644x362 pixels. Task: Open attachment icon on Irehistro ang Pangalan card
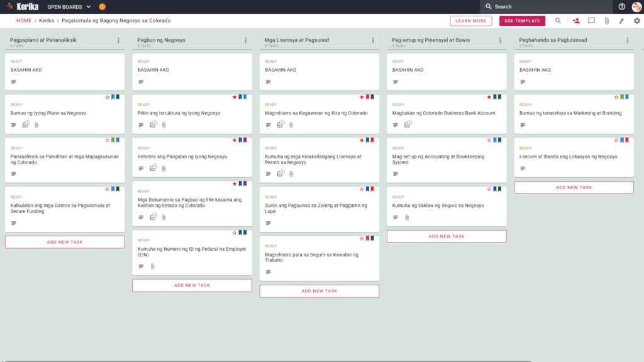click(164, 168)
